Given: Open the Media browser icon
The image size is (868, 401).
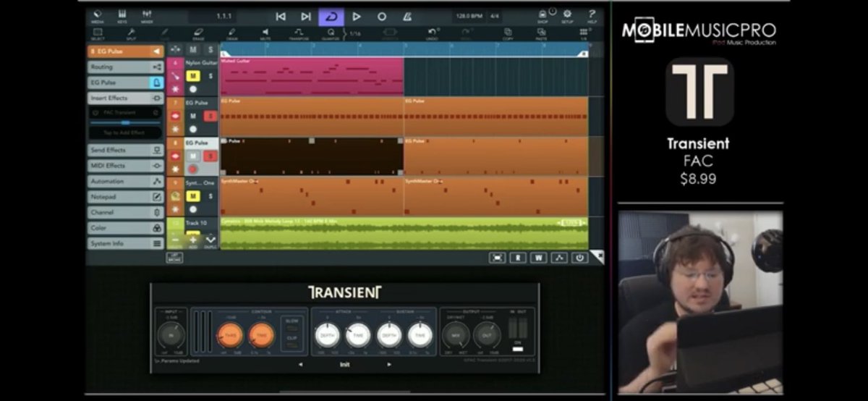Looking at the screenshot, I should coord(98,16).
